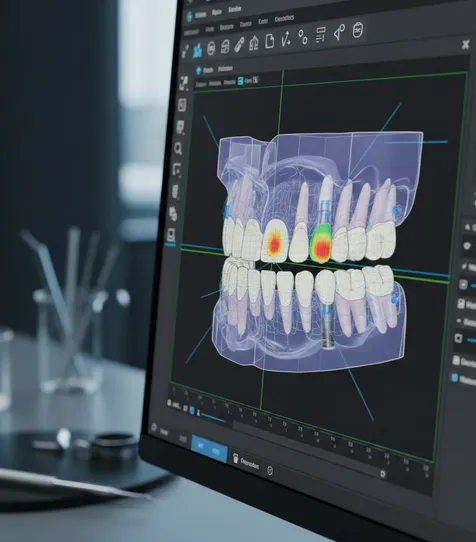The width and height of the screenshot is (476, 542).
Task: Click the magnifier zoom icon in left sidebar
Action: click(178, 149)
